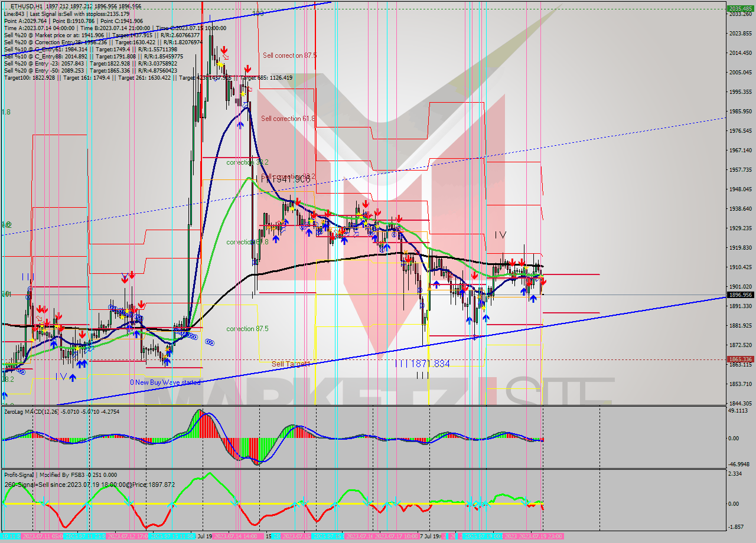This screenshot has height=543, width=756.
Task: Click the crossed-out red arrow symbol near the top candles
Action: pyautogui.click(x=225, y=56)
